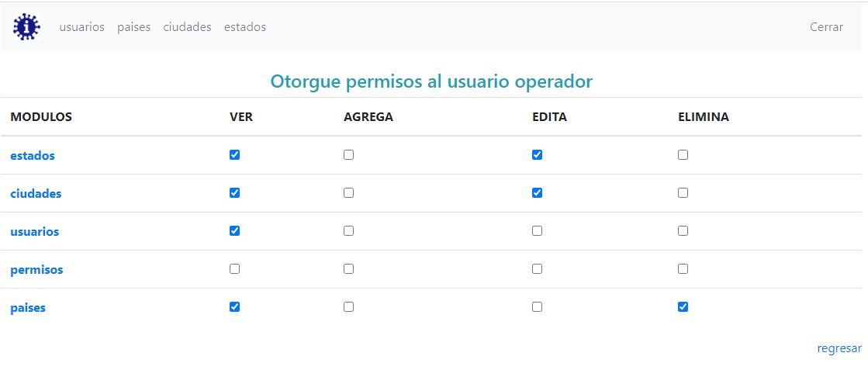Click the estados module link in table
This screenshot has height=370, width=868.
[x=33, y=156]
